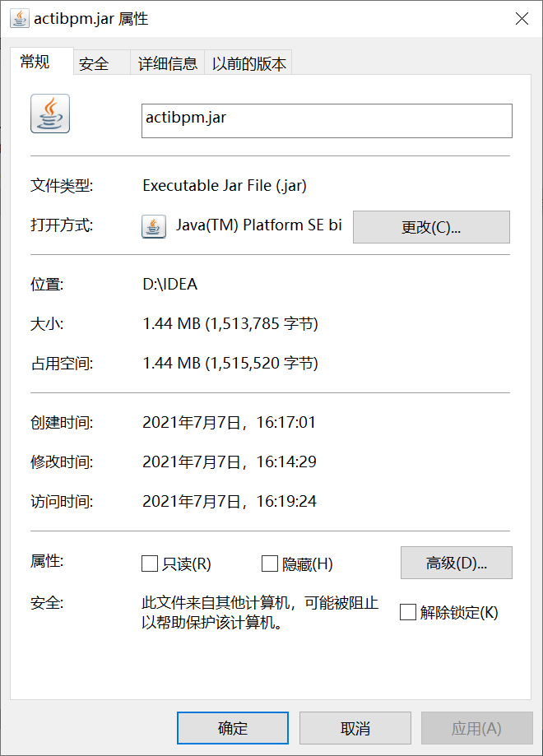543x756 pixels.
Task: Open the 详细信息 tab
Action: click(x=167, y=63)
